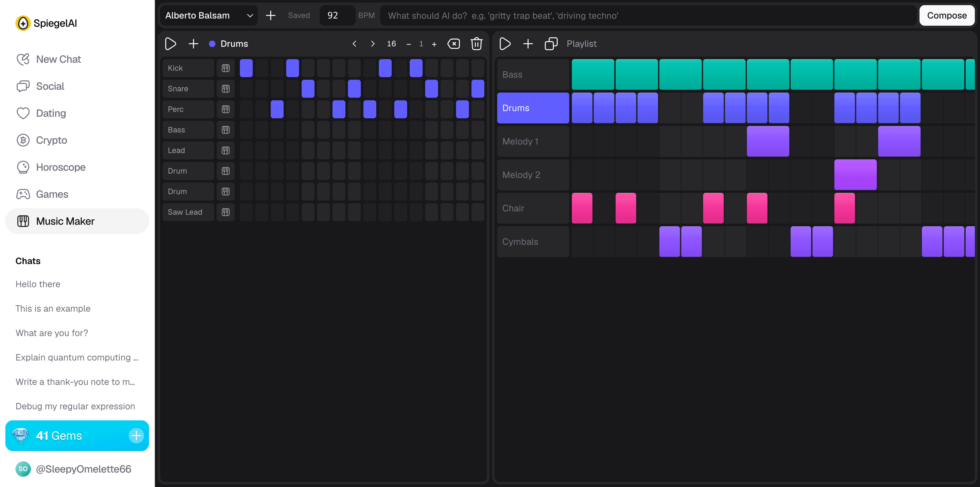Image resolution: width=980 pixels, height=487 pixels.
Task: Click the Drums pattern color dot
Action: (x=212, y=44)
